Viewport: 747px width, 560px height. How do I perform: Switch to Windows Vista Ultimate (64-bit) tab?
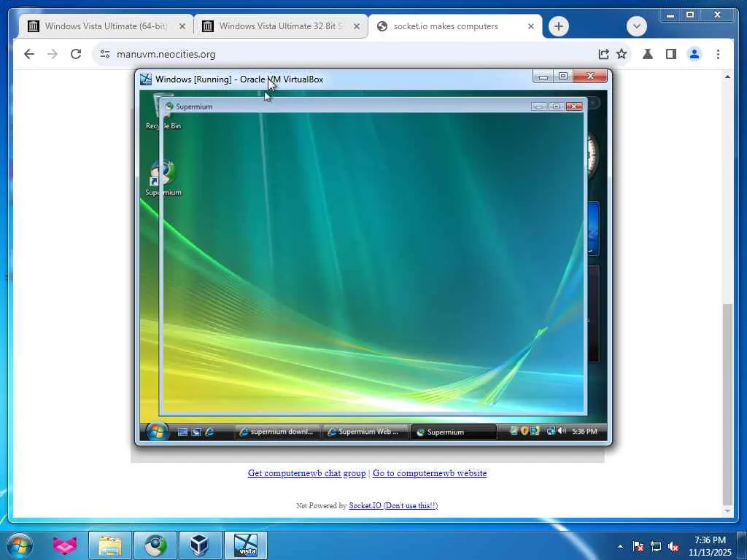(106, 26)
